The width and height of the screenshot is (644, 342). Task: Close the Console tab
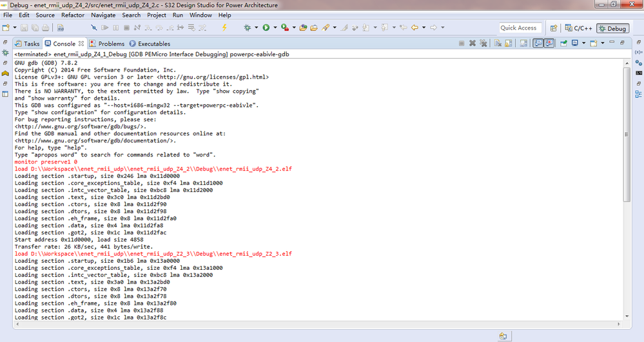pyautogui.click(x=81, y=43)
